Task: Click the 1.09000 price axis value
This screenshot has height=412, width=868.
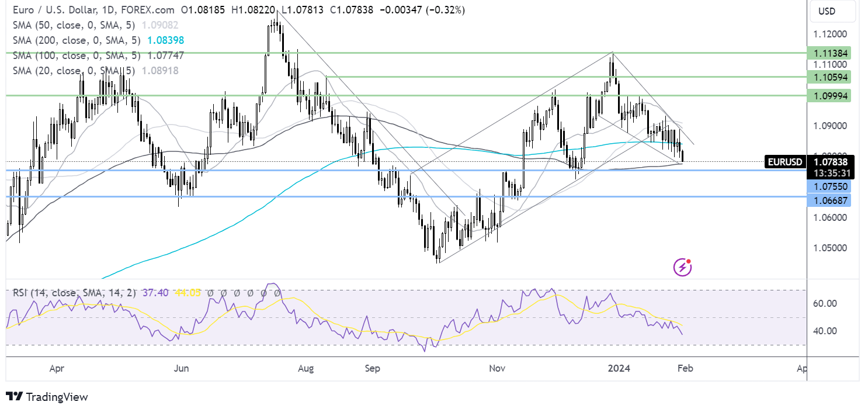Action: pos(830,126)
